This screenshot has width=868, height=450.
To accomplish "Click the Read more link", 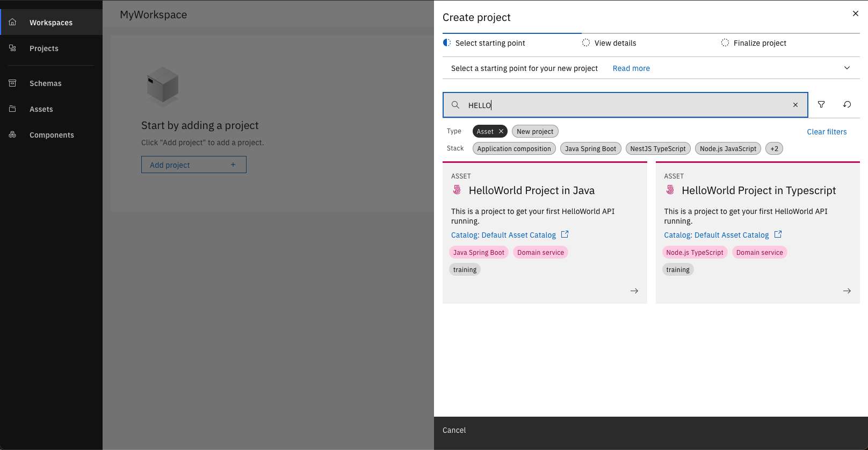I will (x=631, y=68).
